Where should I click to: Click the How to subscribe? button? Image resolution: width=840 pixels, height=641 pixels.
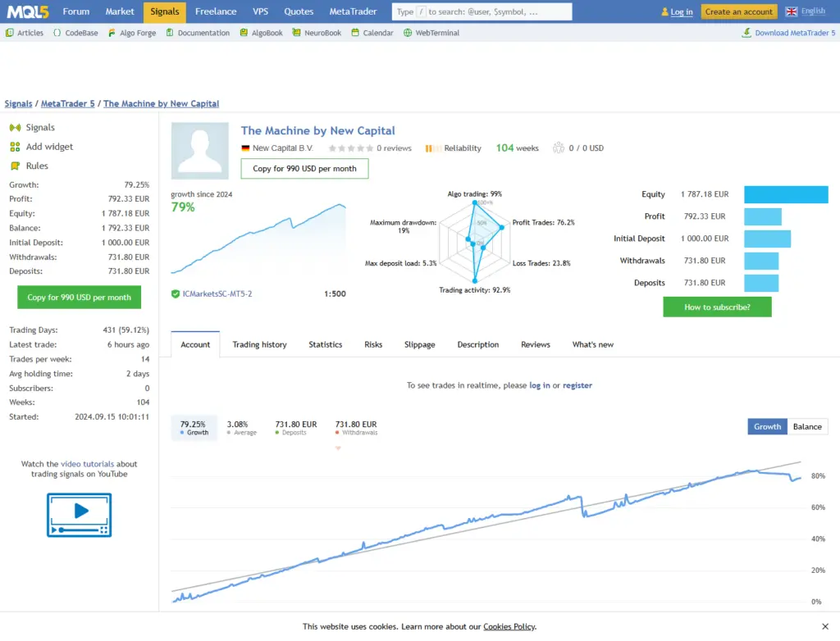[717, 307]
